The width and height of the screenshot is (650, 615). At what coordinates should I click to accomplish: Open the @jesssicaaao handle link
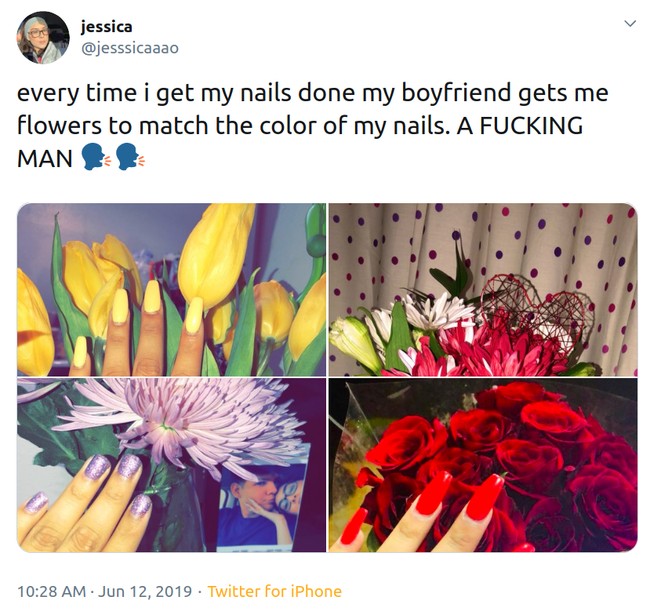click(129, 47)
